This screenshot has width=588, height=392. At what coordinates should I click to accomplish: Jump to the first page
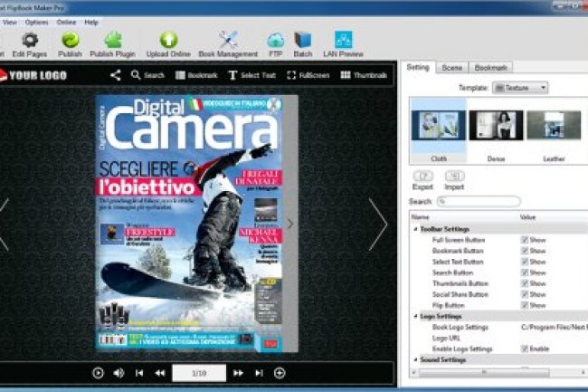tap(139, 373)
